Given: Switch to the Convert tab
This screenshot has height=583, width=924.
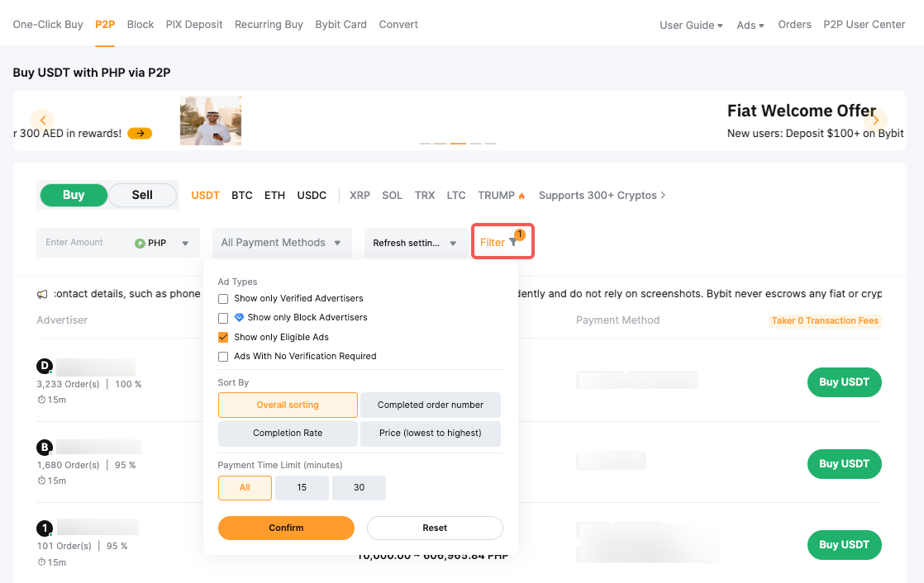Looking at the screenshot, I should [x=398, y=24].
